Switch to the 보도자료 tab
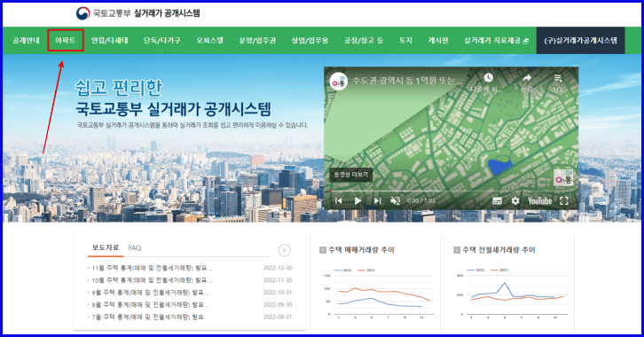 click(x=106, y=247)
